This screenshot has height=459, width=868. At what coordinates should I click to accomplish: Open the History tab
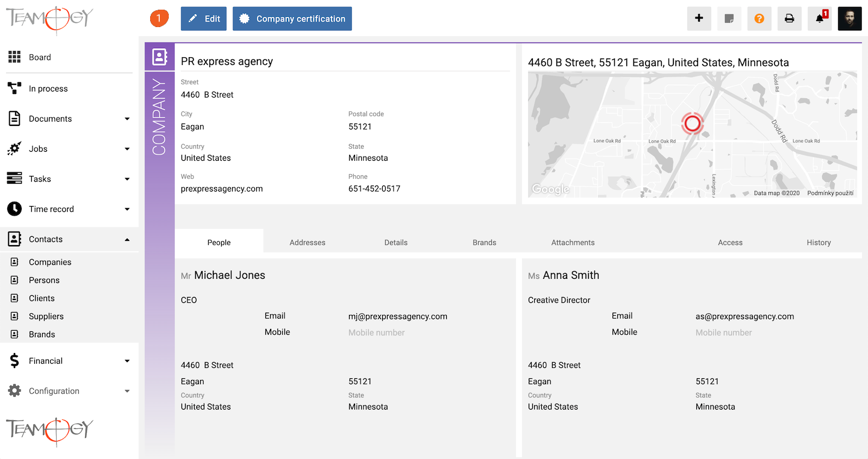click(819, 242)
